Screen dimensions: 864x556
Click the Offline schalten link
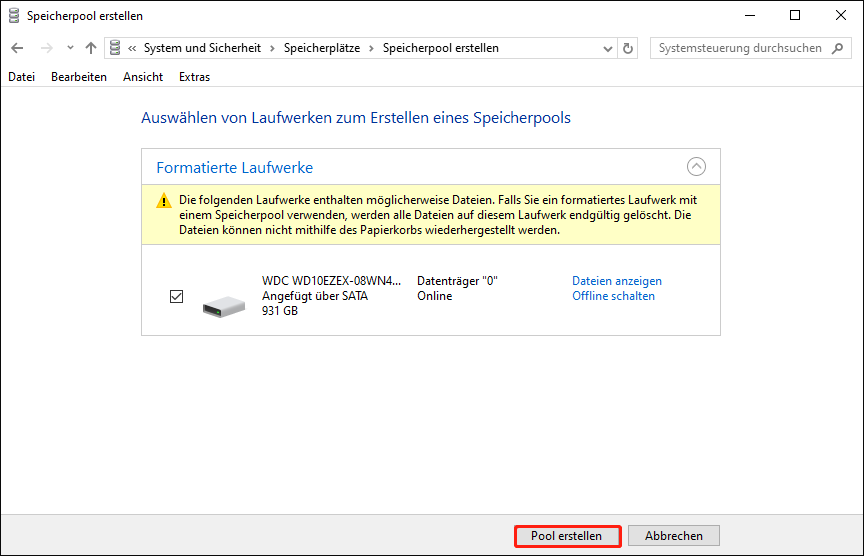point(613,296)
